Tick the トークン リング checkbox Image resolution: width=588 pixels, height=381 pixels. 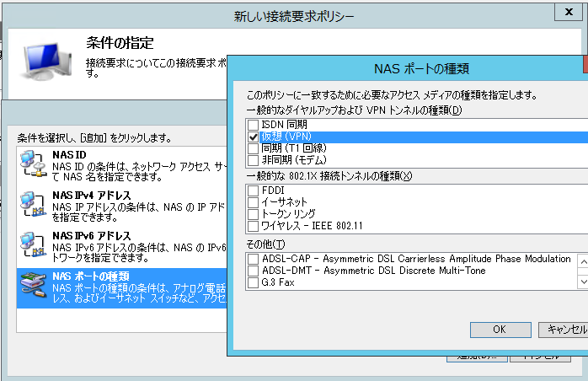[x=253, y=214]
